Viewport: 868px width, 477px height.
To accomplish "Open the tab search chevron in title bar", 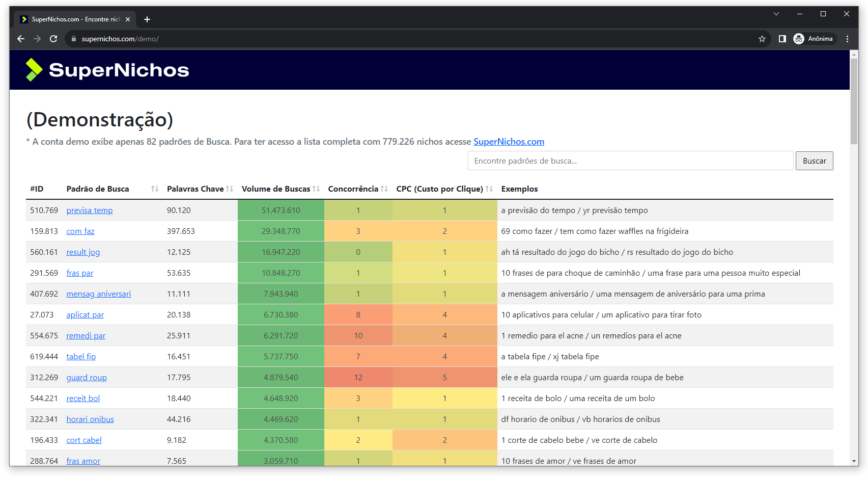I will coord(776,14).
